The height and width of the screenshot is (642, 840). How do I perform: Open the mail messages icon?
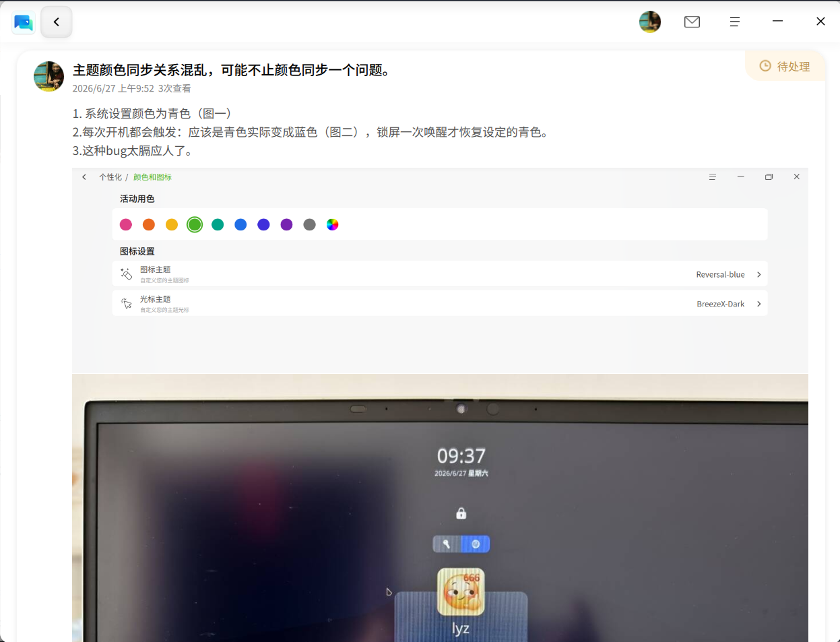pyautogui.click(x=692, y=22)
